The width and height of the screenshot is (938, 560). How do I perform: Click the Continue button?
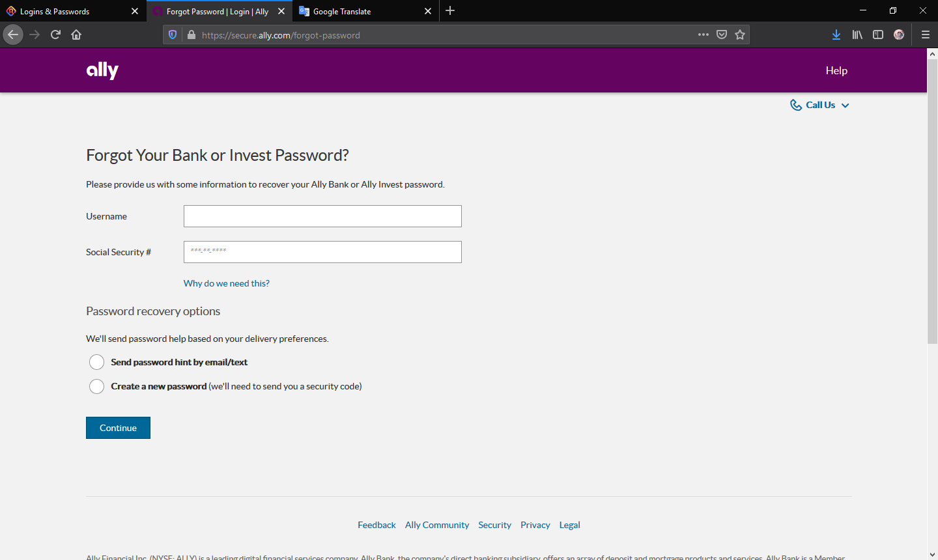[x=118, y=428]
